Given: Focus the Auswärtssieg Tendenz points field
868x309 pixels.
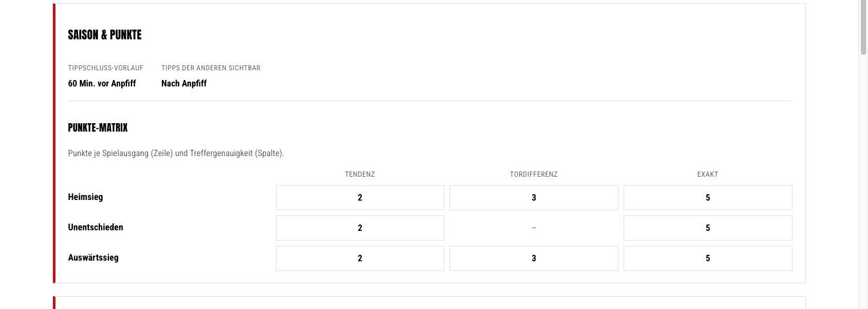Looking at the screenshot, I should 360,258.
